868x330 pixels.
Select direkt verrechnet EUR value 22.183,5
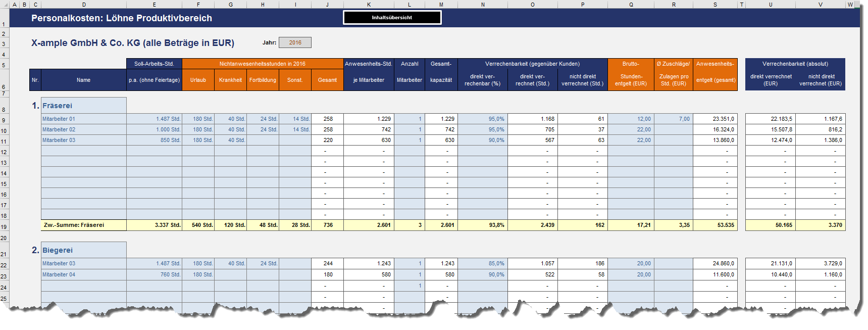click(x=771, y=119)
